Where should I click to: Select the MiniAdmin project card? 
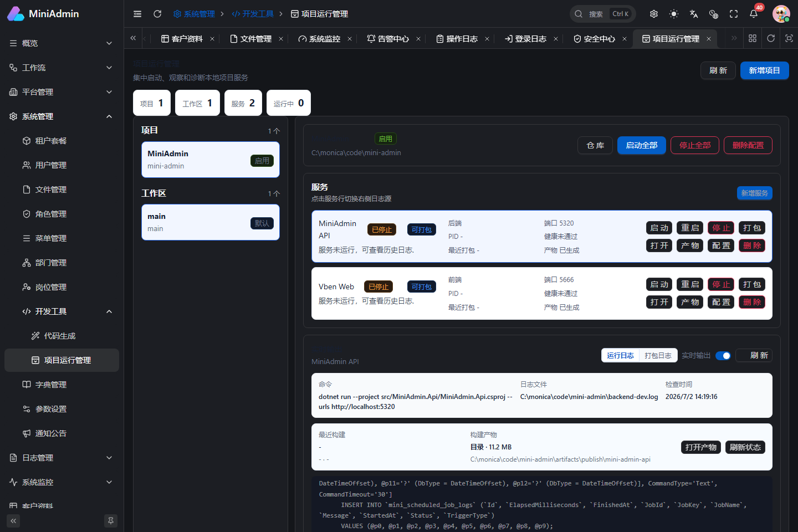[x=211, y=160]
